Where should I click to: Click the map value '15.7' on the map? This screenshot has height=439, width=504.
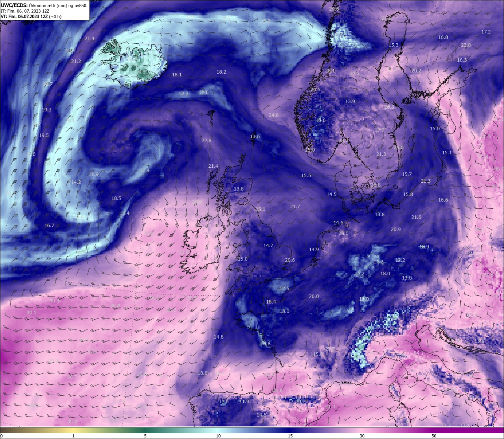(407, 174)
